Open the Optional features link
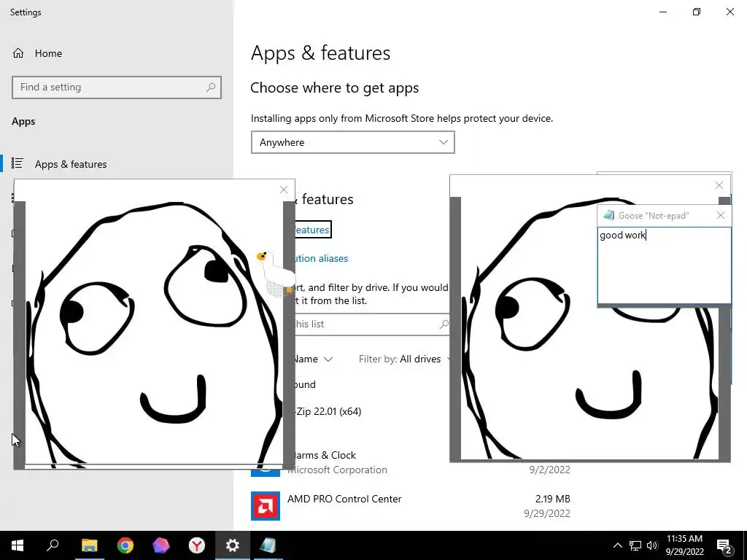 tap(311, 230)
